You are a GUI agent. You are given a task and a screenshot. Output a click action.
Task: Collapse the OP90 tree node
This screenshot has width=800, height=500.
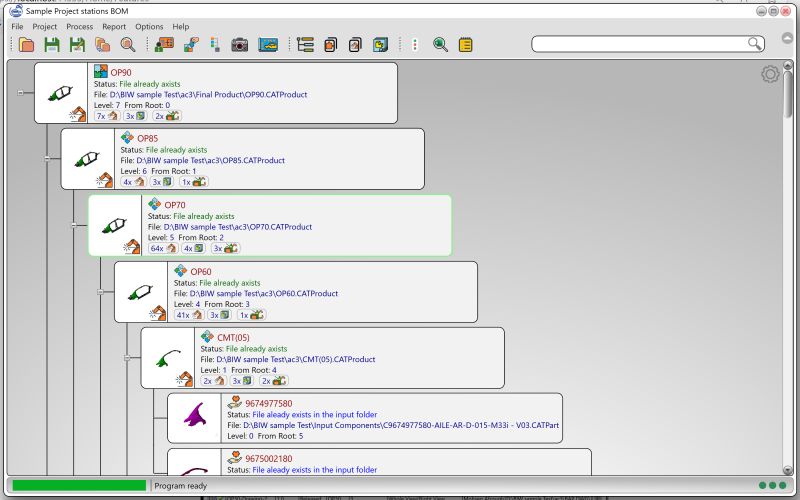(x=20, y=93)
